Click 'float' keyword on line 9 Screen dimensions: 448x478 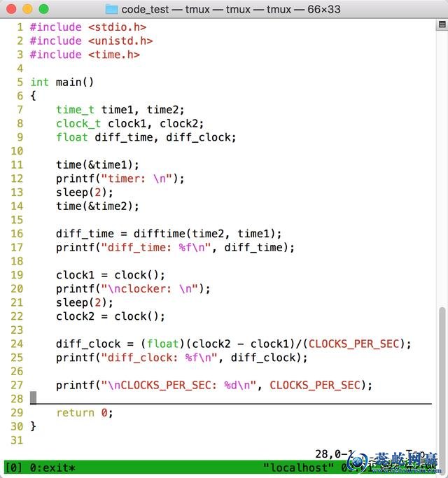click(x=72, y=137)
